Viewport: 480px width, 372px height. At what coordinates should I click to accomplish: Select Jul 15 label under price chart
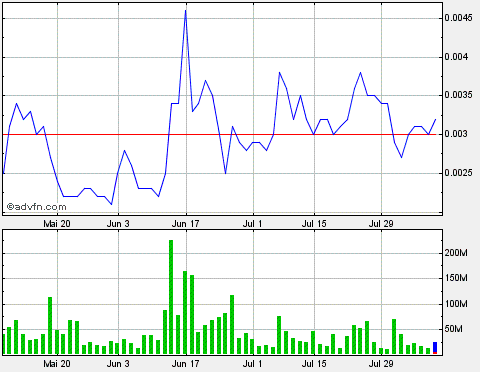pos(314,224)
